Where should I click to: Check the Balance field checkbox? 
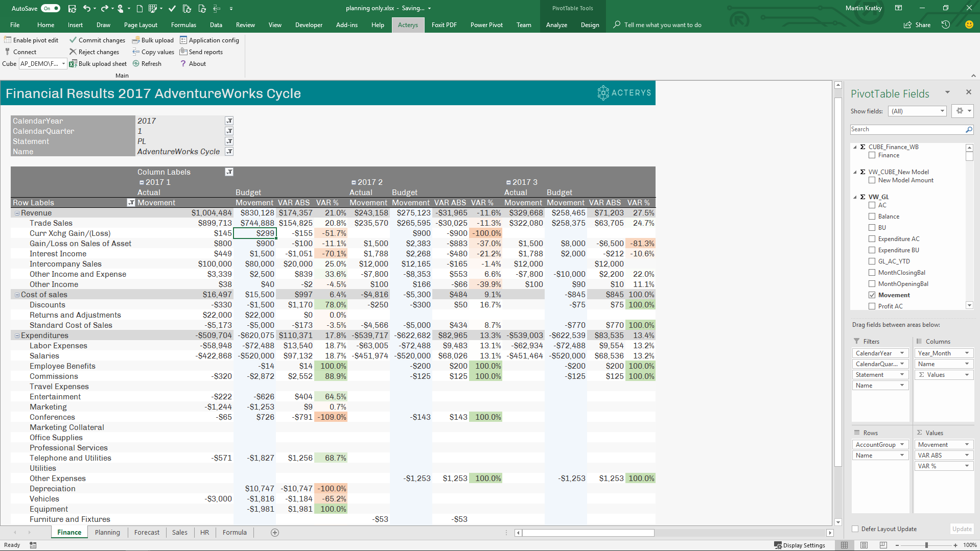point(872,217)
